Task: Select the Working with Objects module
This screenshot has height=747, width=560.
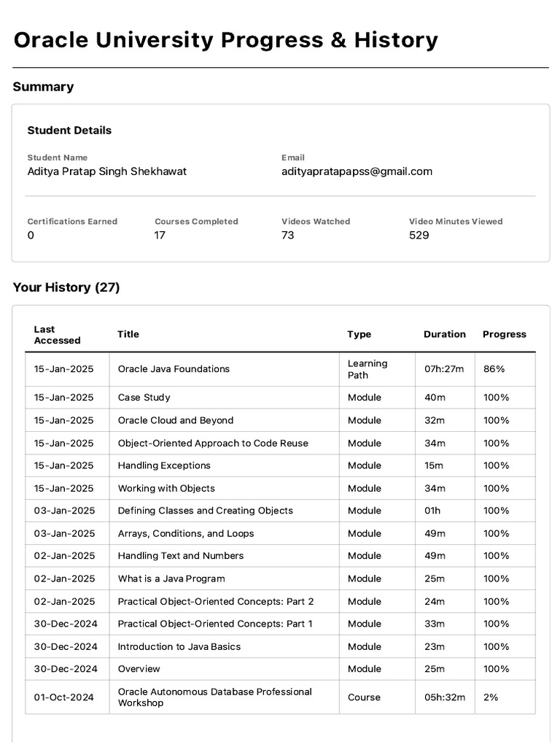Action: [166, 488]
